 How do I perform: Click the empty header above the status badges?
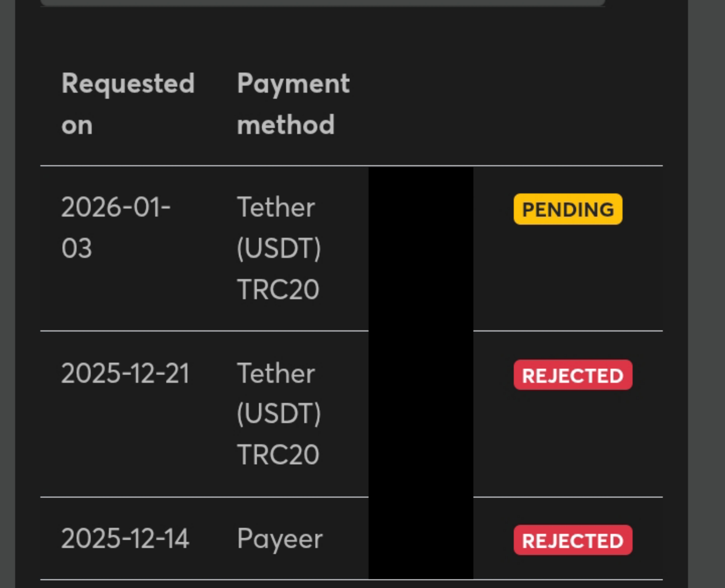(567, 104)
